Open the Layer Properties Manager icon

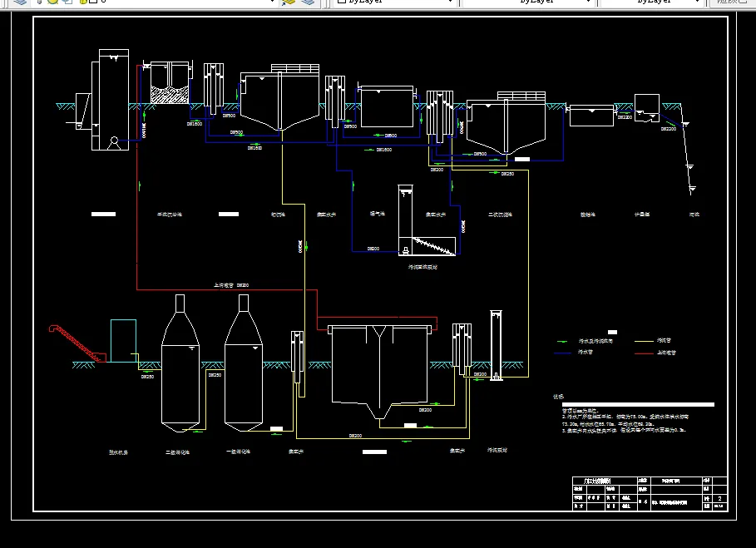[x=20, y=2]
